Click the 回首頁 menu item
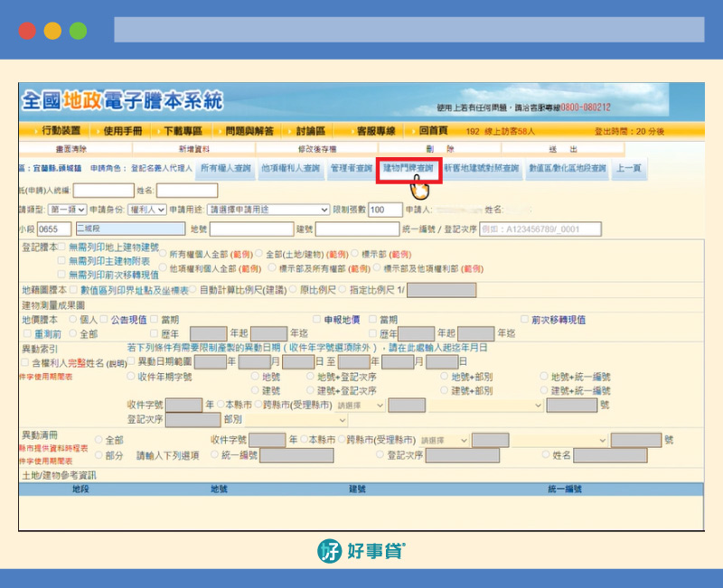 point(433,131)
